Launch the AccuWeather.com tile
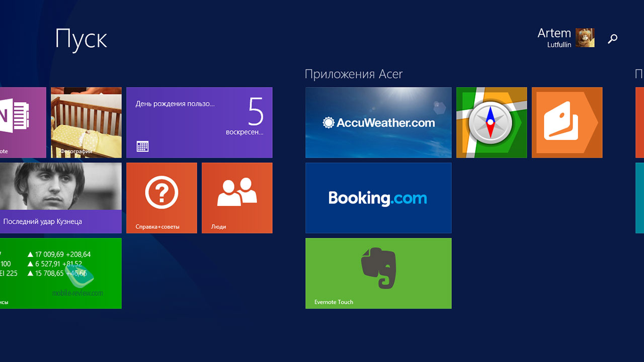This screenshot has width=644, height=362. (x=378, y=123)
